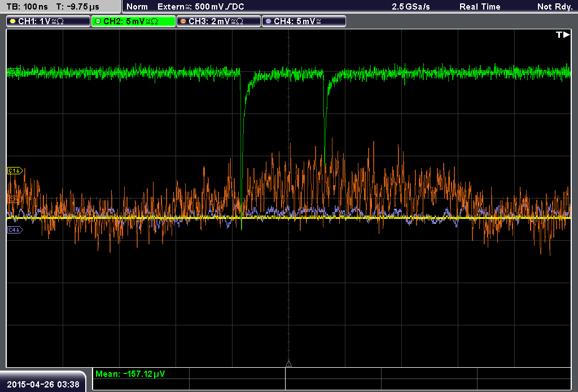Click the Mean: -157.12 µV measurement
Image resolution: width=578 pixels, height=392 pixels.
pyautogui.click(x=130, y=374)
